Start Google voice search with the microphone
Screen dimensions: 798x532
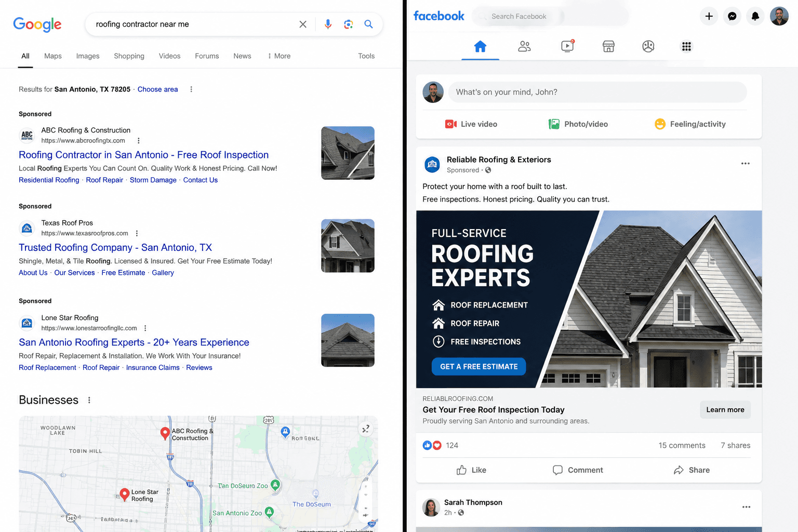coord(328,24)
